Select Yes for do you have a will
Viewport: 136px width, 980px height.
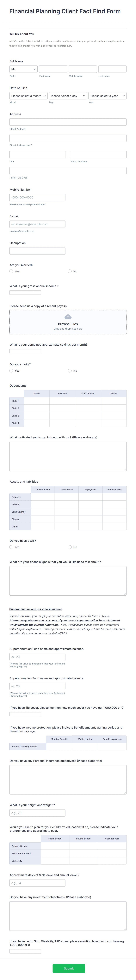click(x=11, y=547)
